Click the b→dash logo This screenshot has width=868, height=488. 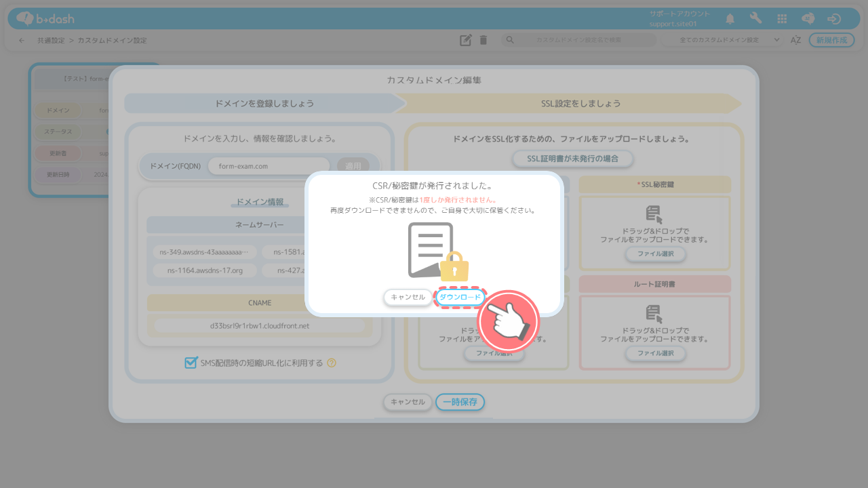[45, 18]
